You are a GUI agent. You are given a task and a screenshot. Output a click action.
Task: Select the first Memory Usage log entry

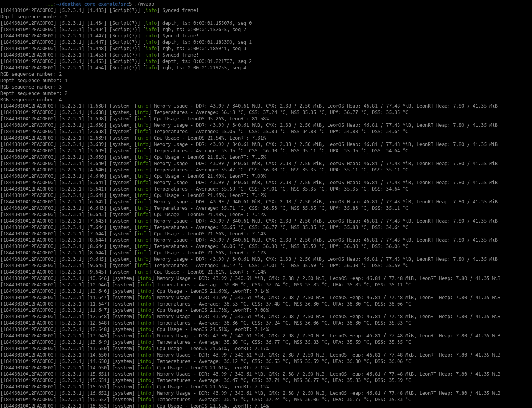click(171, 106)
